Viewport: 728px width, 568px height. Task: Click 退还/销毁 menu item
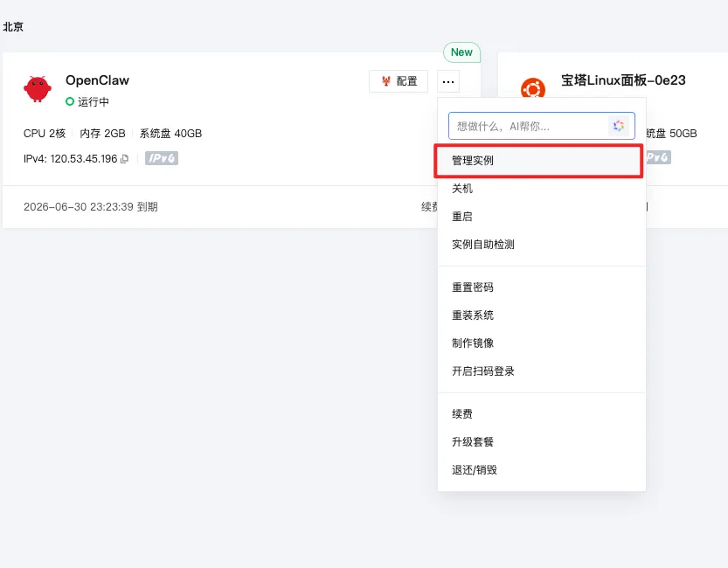pos(542,469)
